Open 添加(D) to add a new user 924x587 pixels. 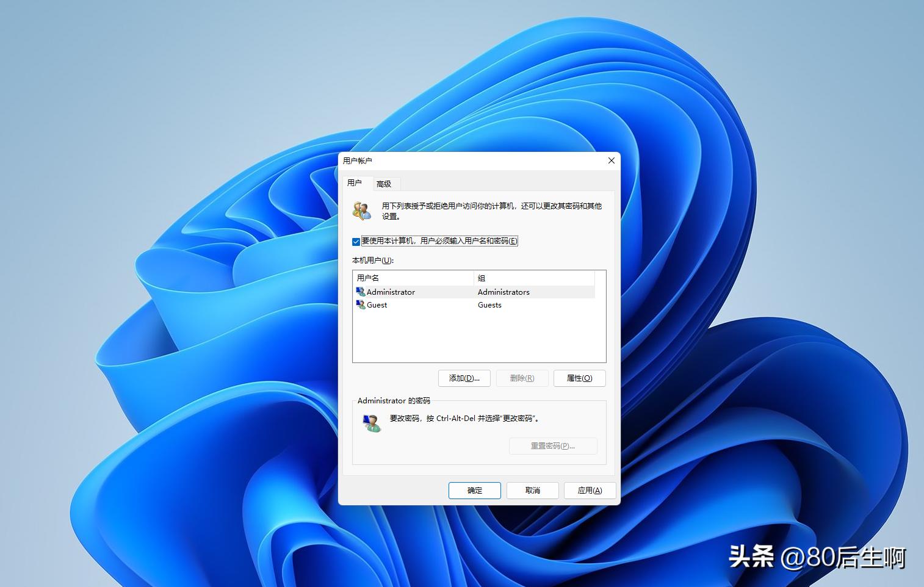pos(464,378)
